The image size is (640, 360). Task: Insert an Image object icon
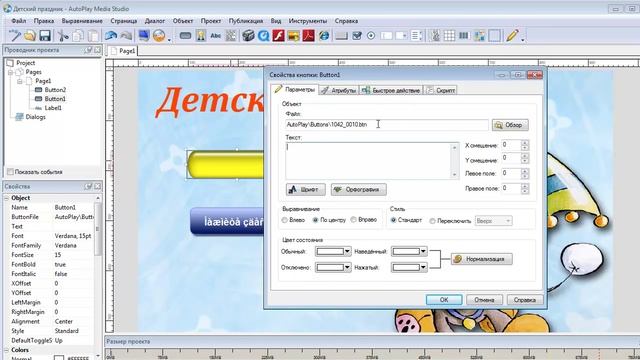pyautogui.click(x=200, y=36)
